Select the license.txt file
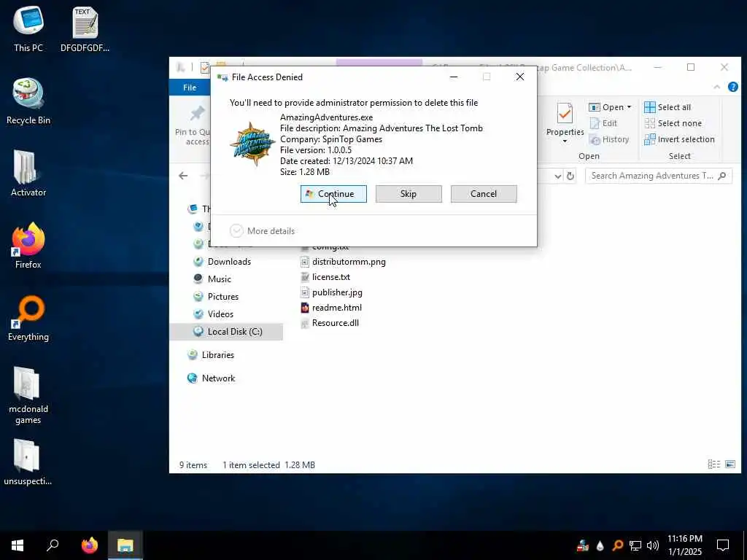The height and width of the screenshot is (560, 747). click(326, 276)
